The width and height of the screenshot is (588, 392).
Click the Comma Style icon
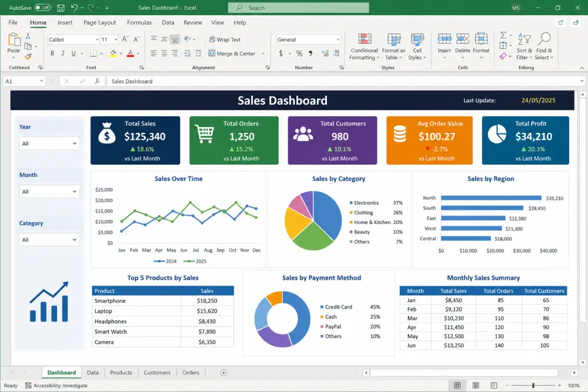310,53
